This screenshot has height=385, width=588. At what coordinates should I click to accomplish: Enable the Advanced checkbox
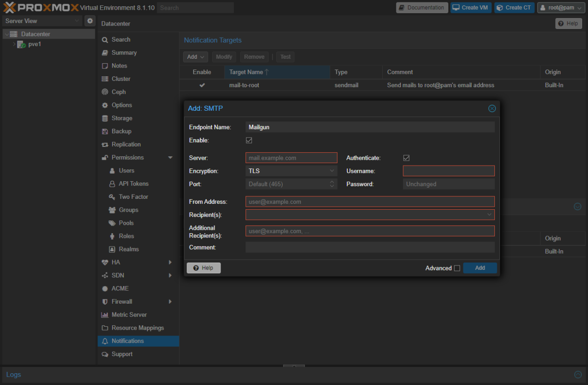click(457, 268)
